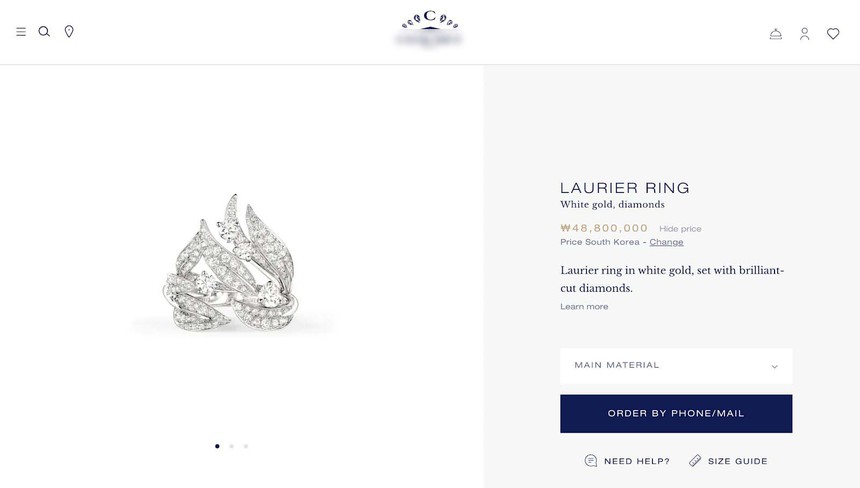Click the Main Material chevron arrow
860x488 pixels.
click(774, 366)
